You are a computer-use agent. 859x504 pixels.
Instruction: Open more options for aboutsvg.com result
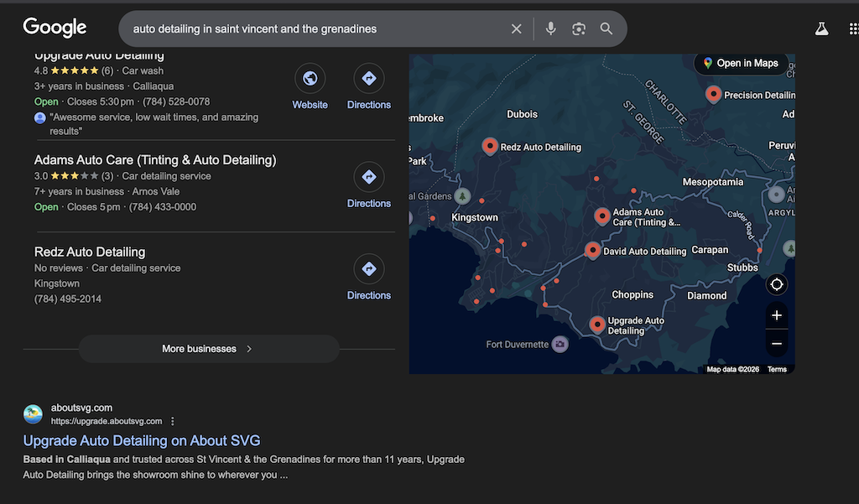[173, 421]
